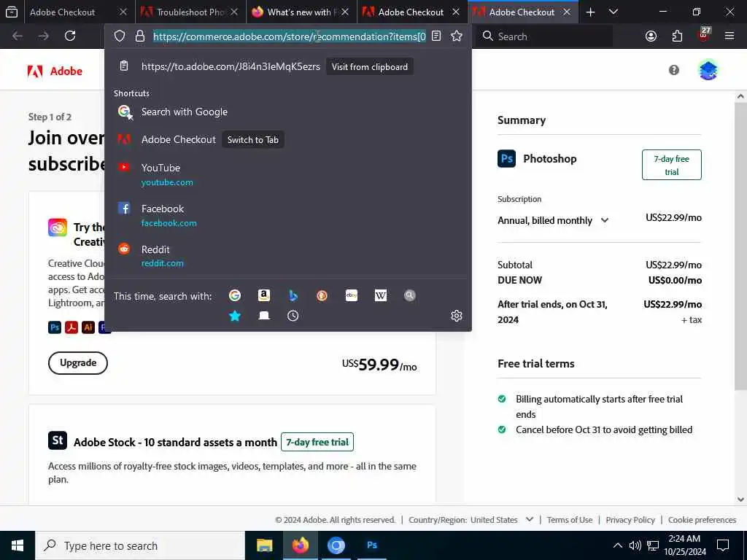The width and height of the screenshot is (747, 560).
Task: Click the red extension badge showing 27
Action: [704, 35]
